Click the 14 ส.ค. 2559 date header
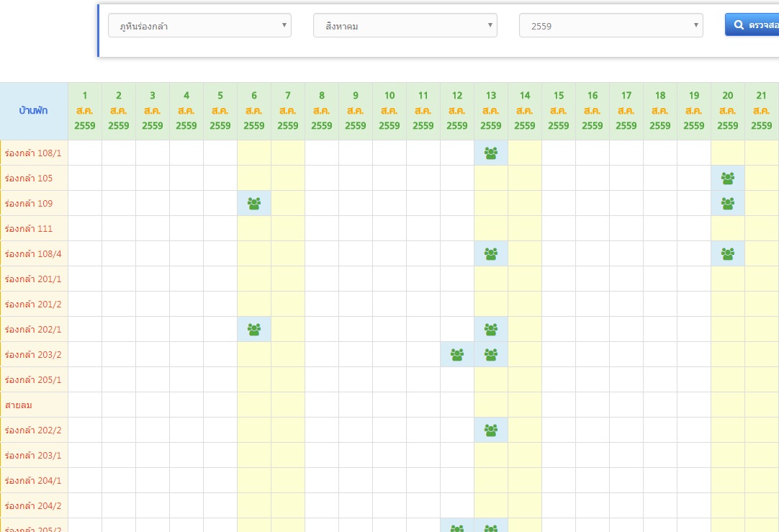This screenshot has width=779, height=532. pyautogui.click(x=525, y=111)
